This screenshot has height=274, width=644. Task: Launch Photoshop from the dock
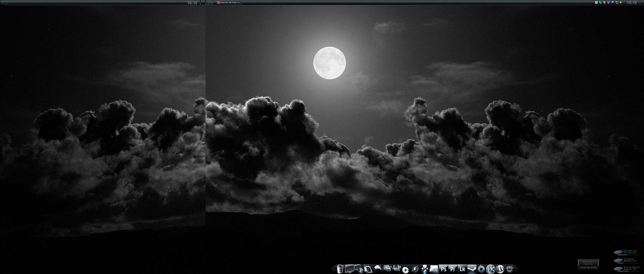[444, 269]
